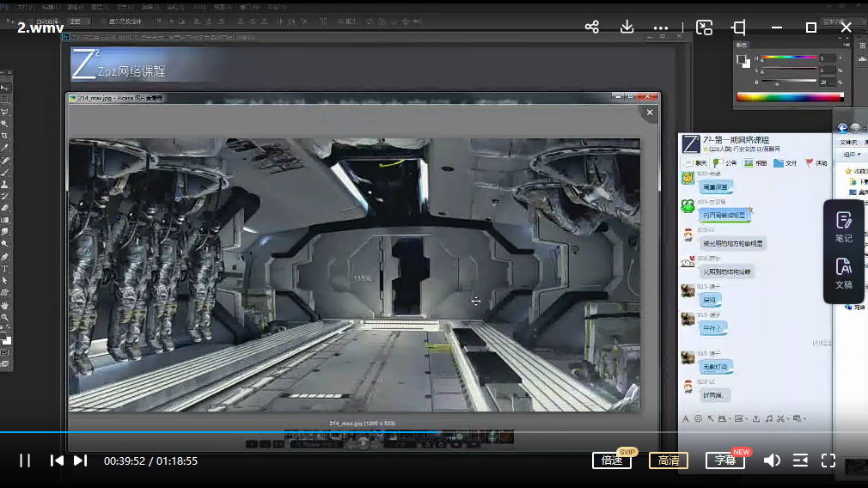The width and height of the screenshot is (868, 488).
Task: Click the Z² group avatar in chat window
Action: click(690, 143)
